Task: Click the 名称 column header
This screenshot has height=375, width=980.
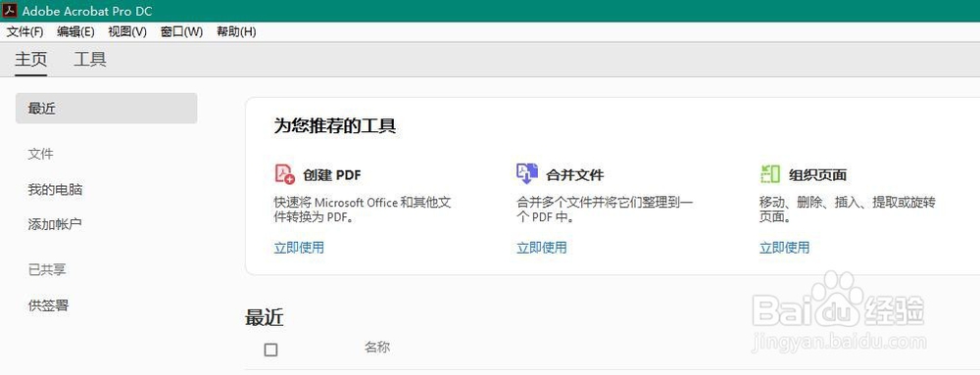Action: [x=377, y=347]
